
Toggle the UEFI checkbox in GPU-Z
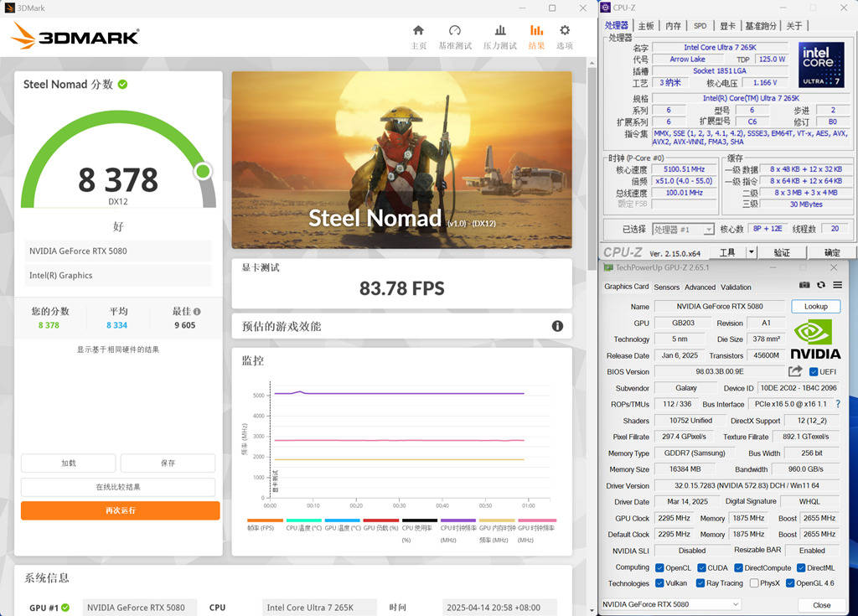pos(814,372)
